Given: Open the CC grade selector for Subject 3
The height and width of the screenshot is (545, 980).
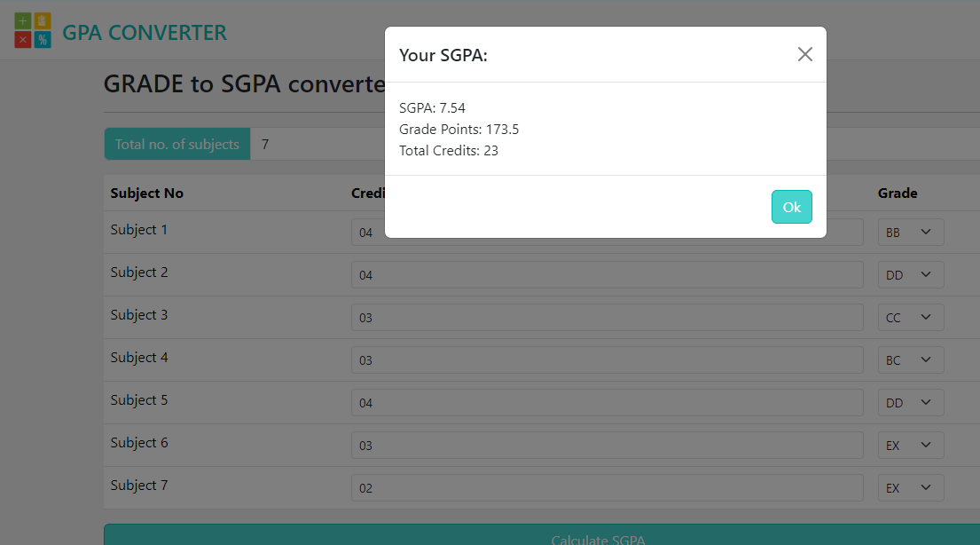Looking at the screenshot, I should tap(911, 317).
